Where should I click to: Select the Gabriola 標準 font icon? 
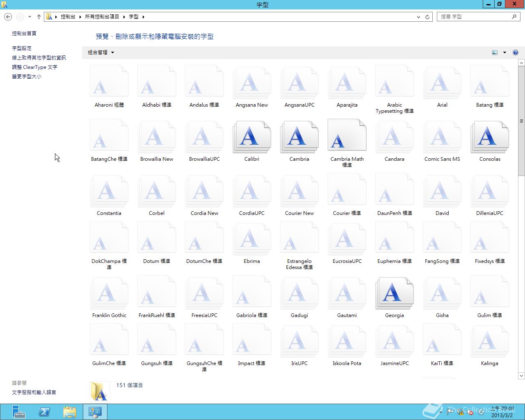tap(252, 292)
